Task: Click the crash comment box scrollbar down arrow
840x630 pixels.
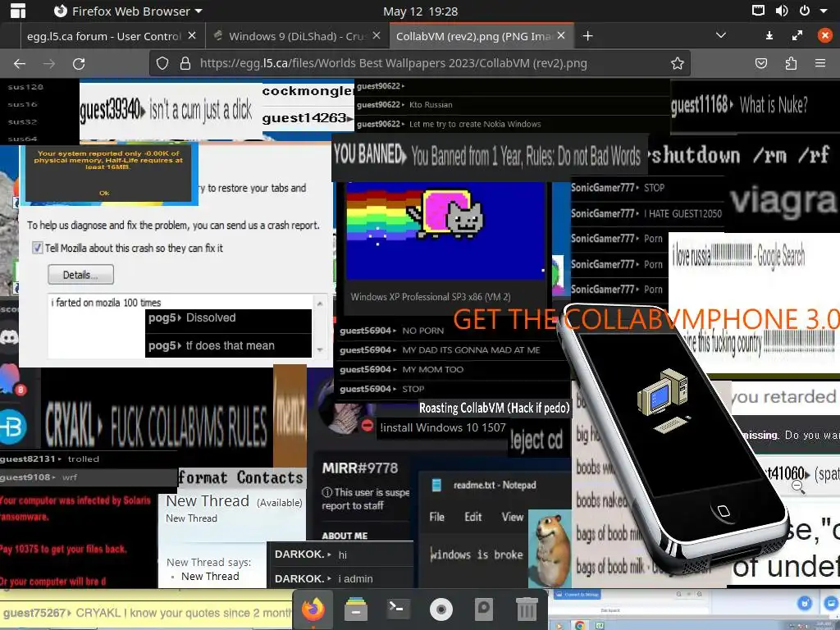Action: pos(321,349)
